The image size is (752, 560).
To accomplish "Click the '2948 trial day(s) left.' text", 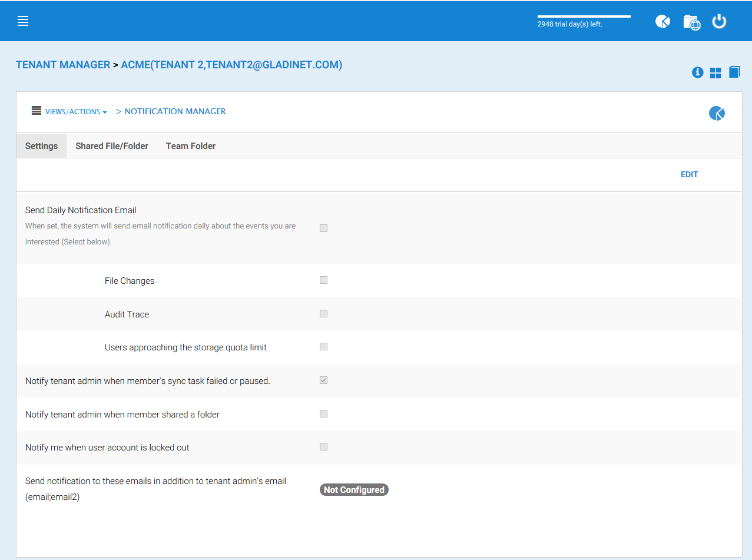I will coord(569,25).
